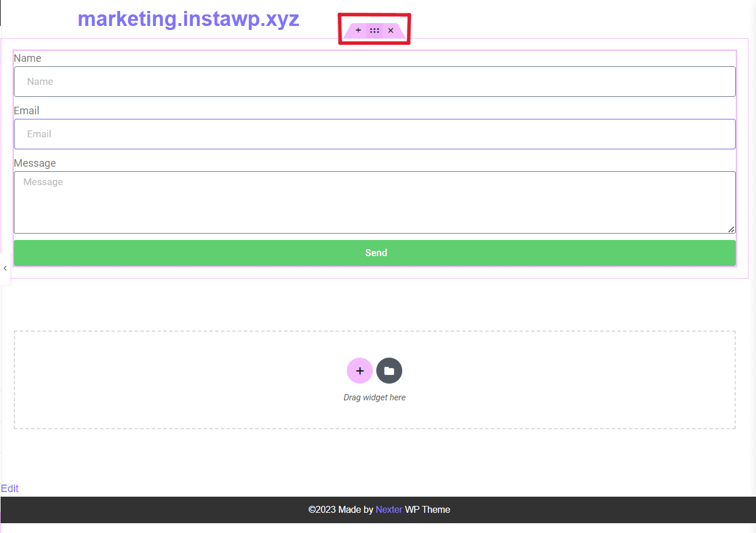
Task: Click into the Name input field
Action: point(375,82)
